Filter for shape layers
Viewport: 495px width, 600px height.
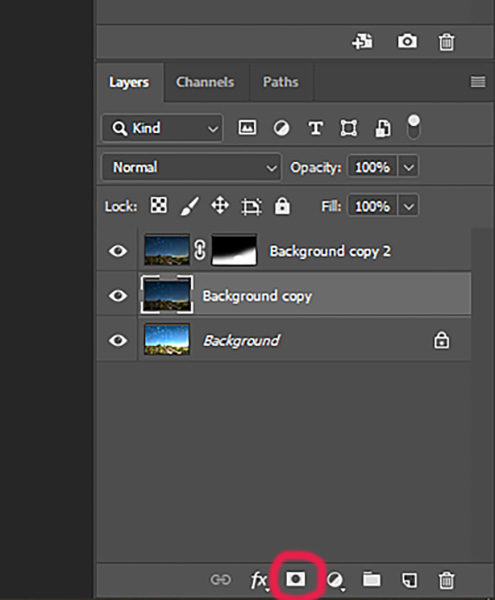(x=349, y=128)
